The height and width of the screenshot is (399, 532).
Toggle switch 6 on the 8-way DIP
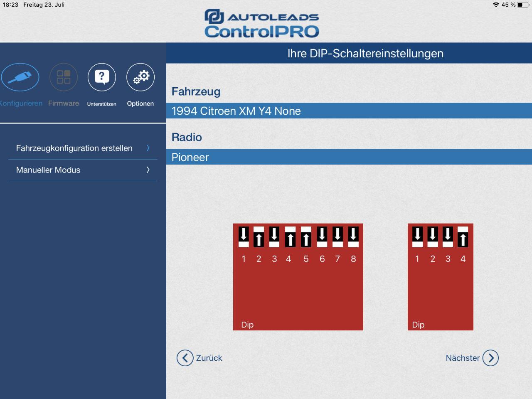322,237
